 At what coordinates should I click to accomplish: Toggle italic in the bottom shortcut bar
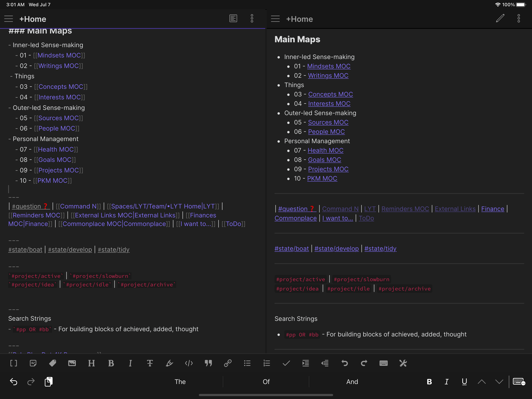point(447,382)
